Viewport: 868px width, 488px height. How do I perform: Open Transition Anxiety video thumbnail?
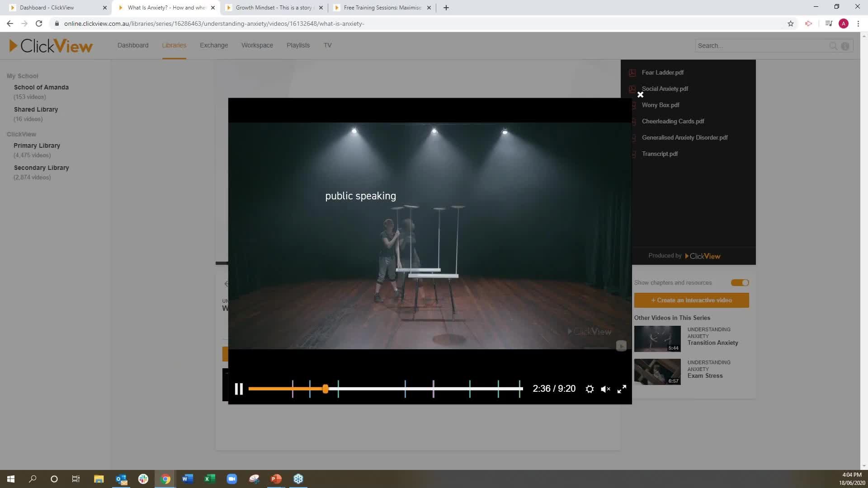point(657,338)
